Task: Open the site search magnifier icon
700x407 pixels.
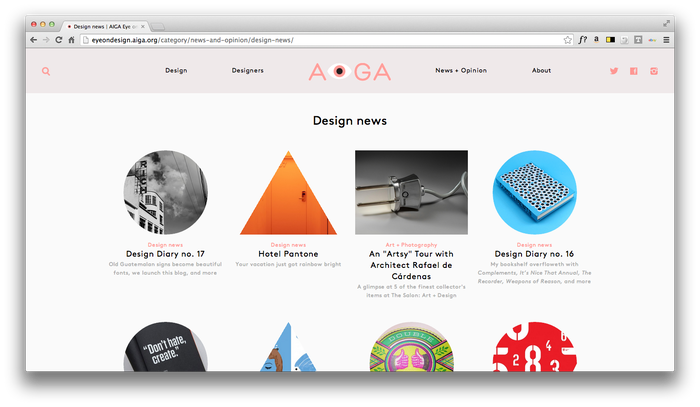Action: (x=46, y=71)
